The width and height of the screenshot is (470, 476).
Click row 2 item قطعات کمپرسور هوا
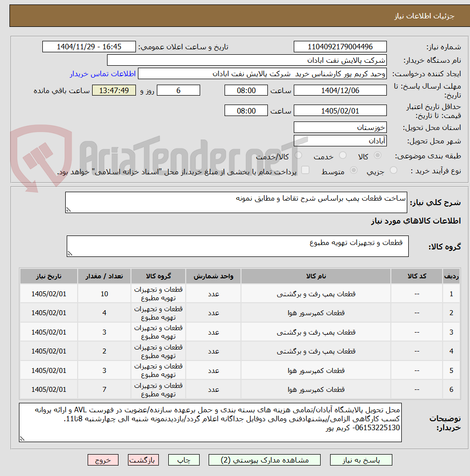(316, 313)
